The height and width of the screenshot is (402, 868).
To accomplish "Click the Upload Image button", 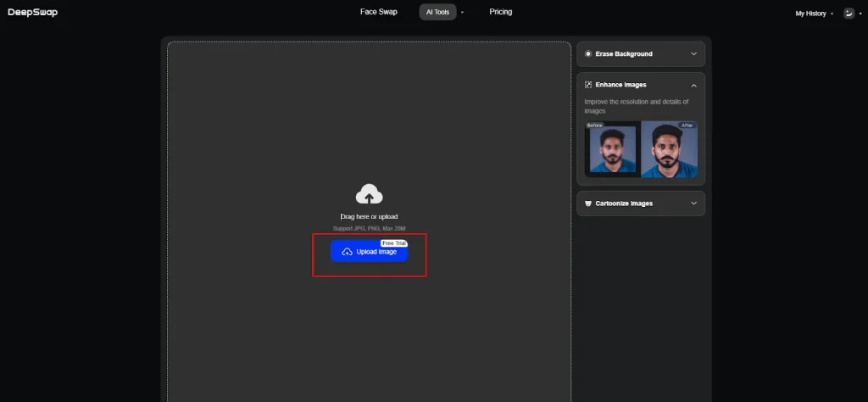I will coord(370,251).
